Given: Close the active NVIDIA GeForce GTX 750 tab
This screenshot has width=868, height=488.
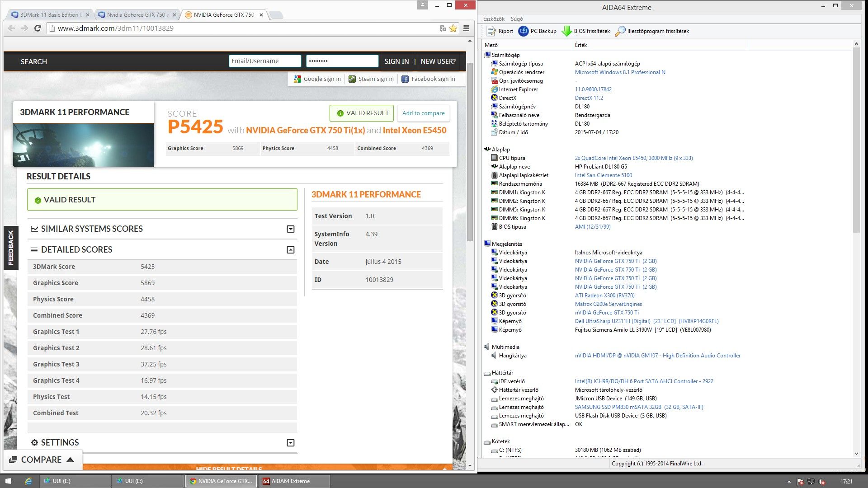Looking at the screenshot, I should (261, 15).
